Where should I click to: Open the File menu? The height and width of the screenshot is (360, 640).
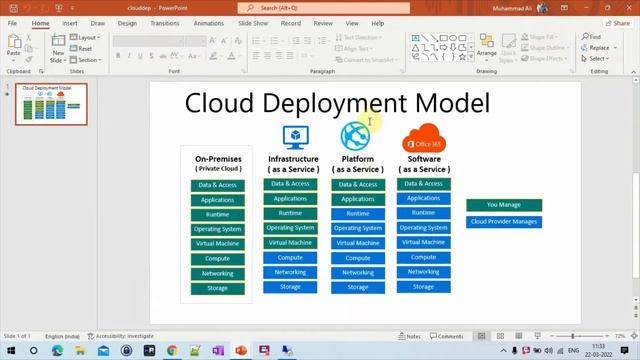click(x=12, y=23)
